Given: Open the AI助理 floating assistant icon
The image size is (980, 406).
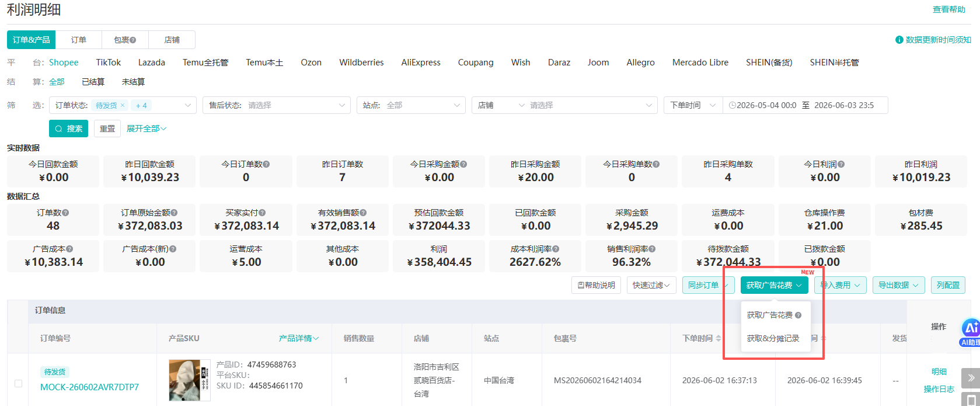Looking at the screenshot, I should (x=971, y=331).
